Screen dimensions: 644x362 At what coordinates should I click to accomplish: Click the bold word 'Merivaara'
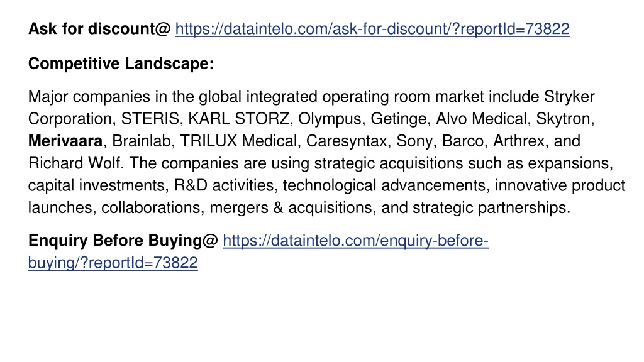click(x=65, y=141)
